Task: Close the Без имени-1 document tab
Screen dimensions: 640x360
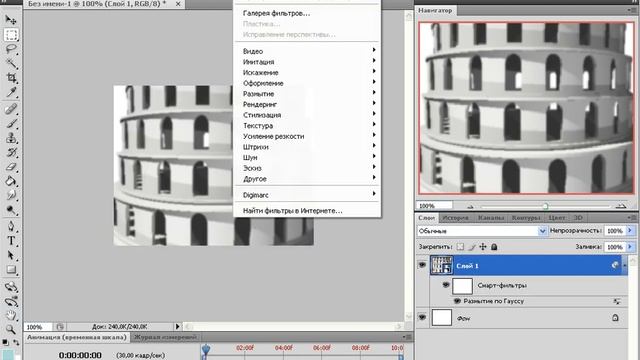Action: click(178, 4)
